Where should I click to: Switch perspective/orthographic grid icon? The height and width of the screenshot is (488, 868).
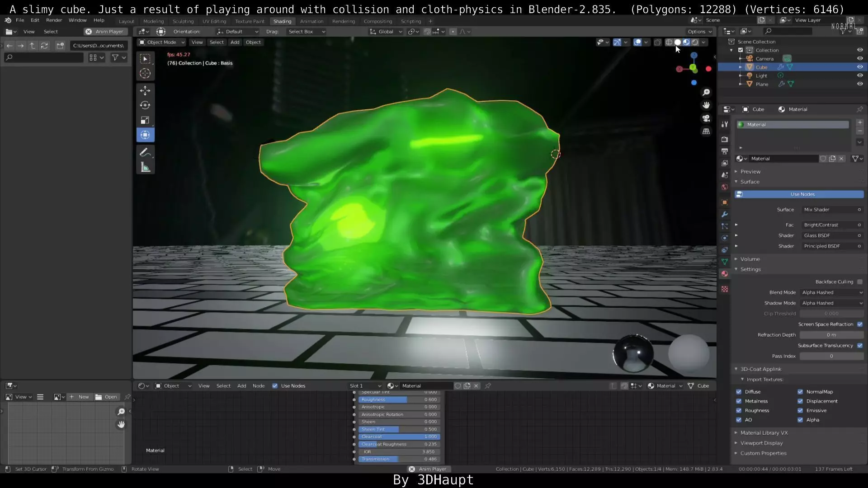point(706,131)
